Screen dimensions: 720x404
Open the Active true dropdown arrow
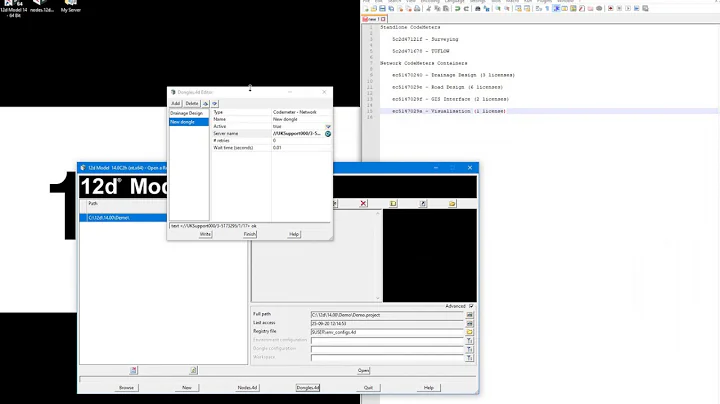pyautogui.click(x=328, y=127)
